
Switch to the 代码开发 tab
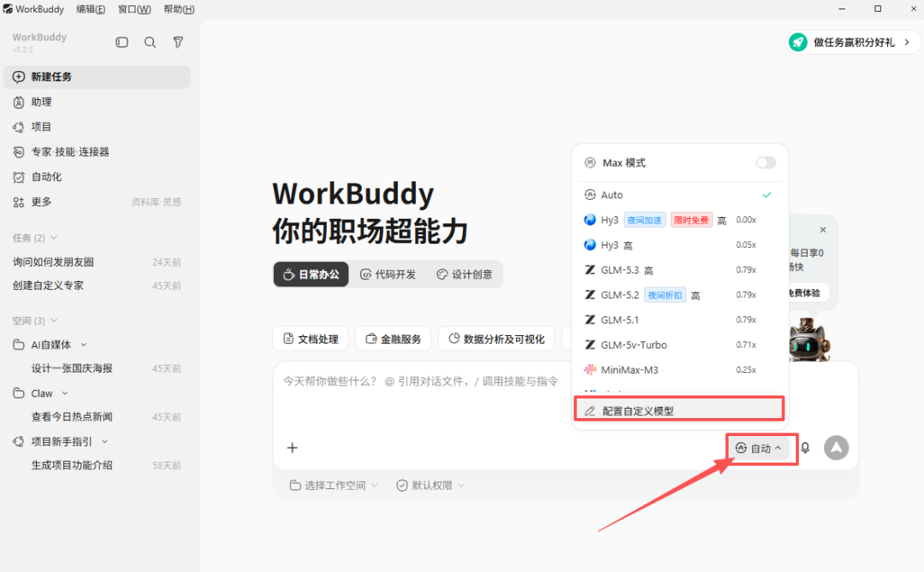coord(388,274)
